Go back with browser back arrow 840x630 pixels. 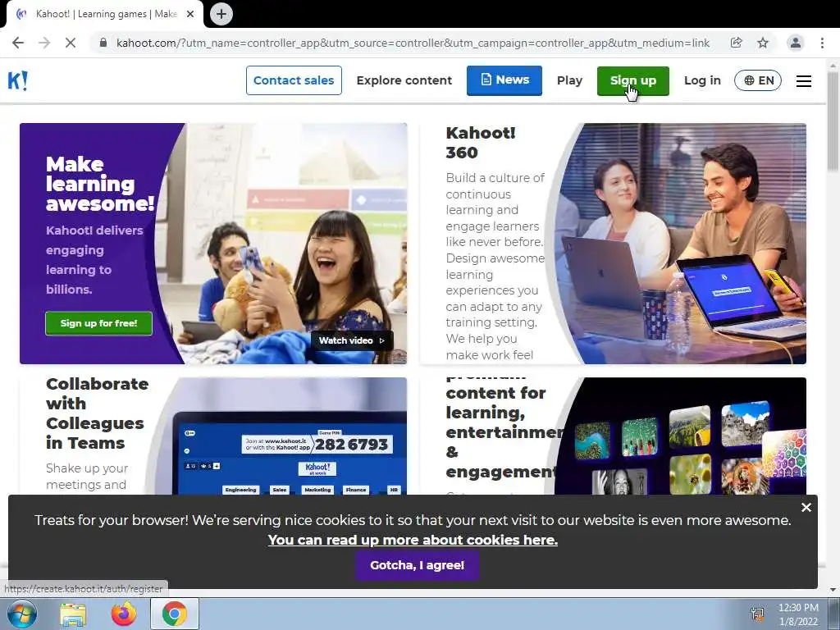(x=18, y=43)
